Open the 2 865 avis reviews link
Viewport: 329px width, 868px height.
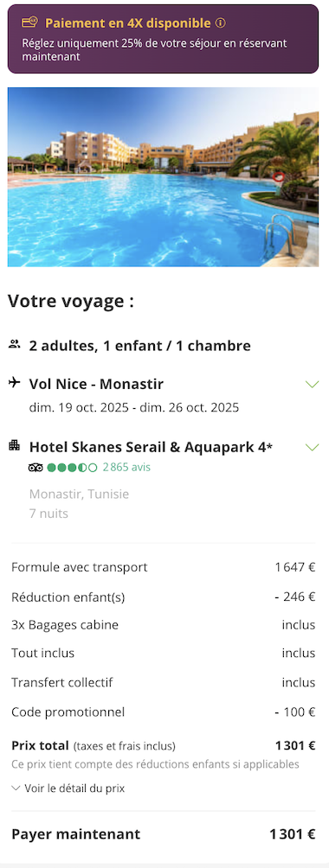pos(126,467)
